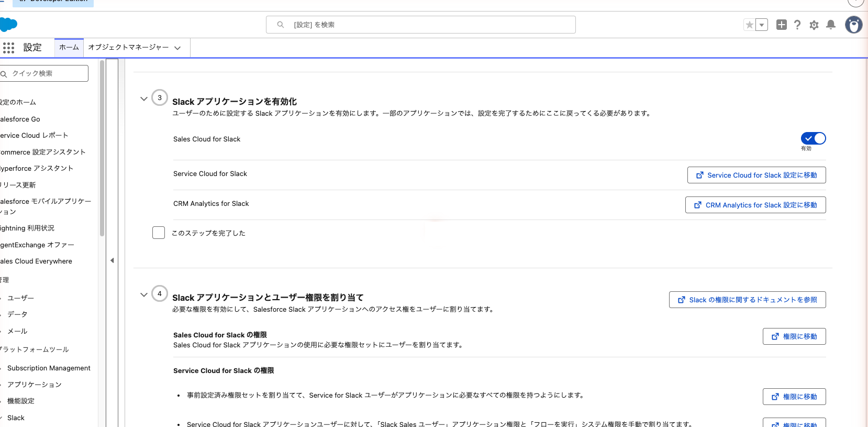Open Slack item in sidebar tree
Viewport: 868px width, 427px height.
coord(16,418)
